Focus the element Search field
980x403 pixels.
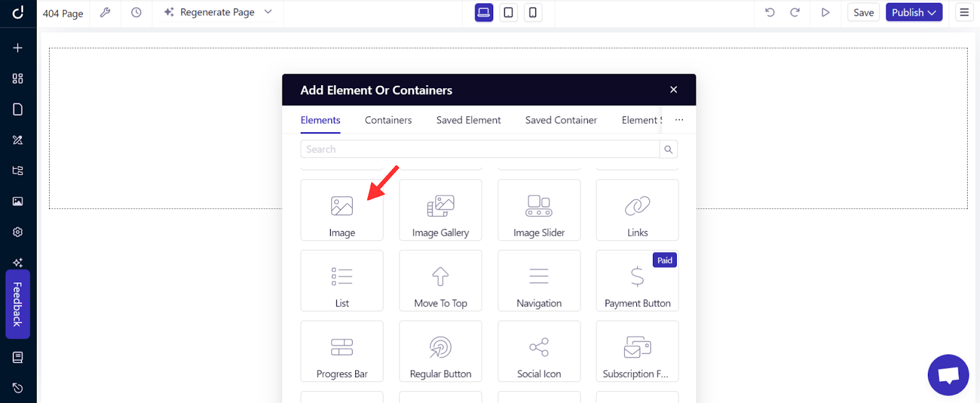pyautogui.click(x=480, y=149)
